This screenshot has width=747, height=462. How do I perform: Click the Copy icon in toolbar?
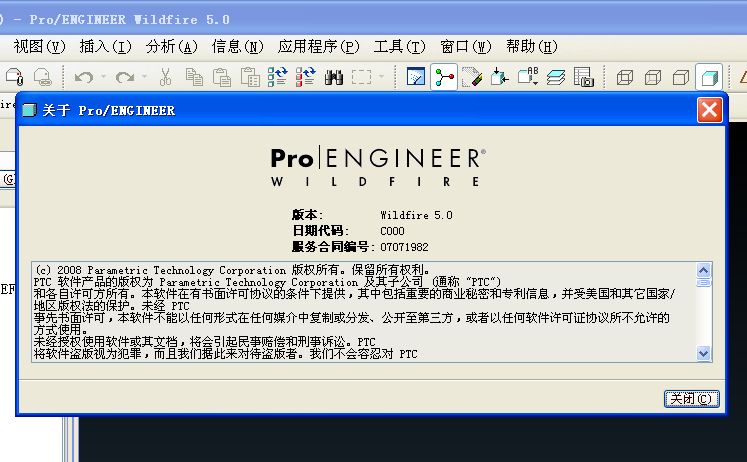tap(194, 77)
